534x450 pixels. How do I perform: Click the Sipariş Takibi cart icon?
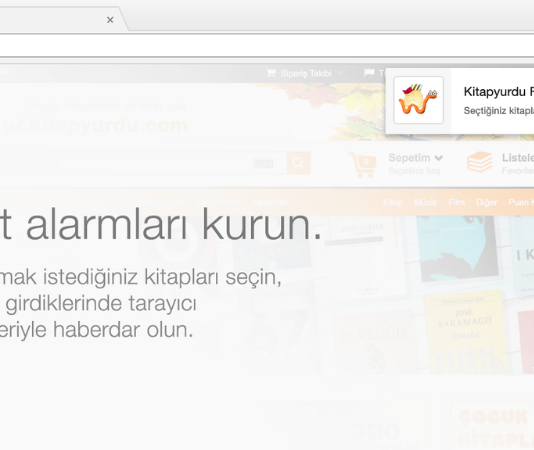pyautogui.click(x=271, y=73)
